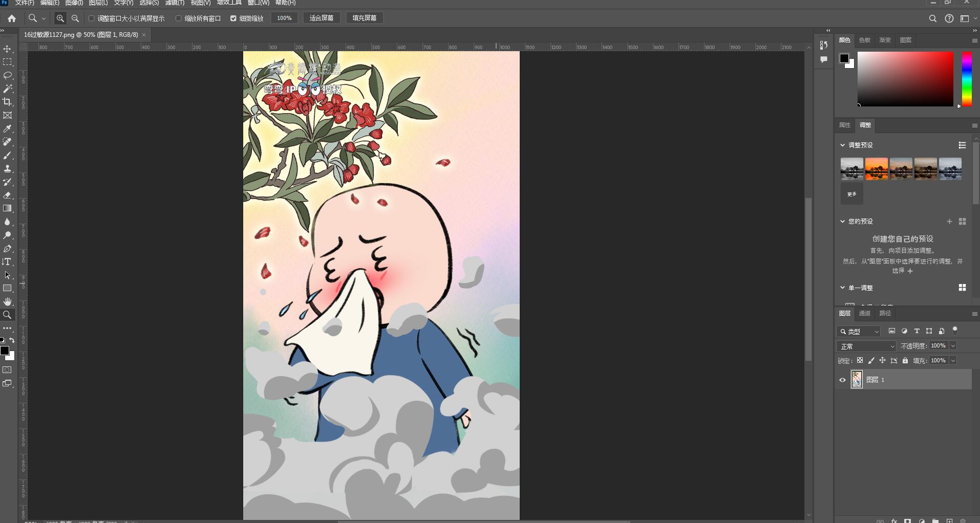980x523 pixels.
Task: Select the Healing Brush tool
Action: coord(7,142)
